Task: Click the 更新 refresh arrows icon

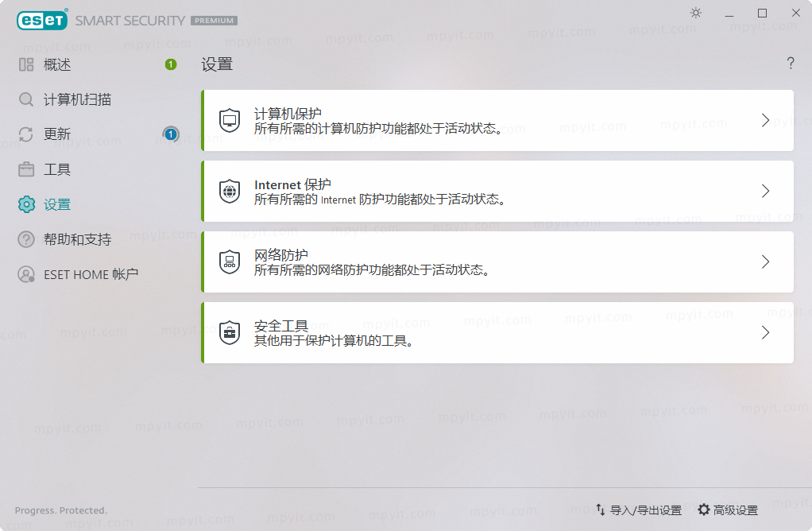Action: click(26, 134)
